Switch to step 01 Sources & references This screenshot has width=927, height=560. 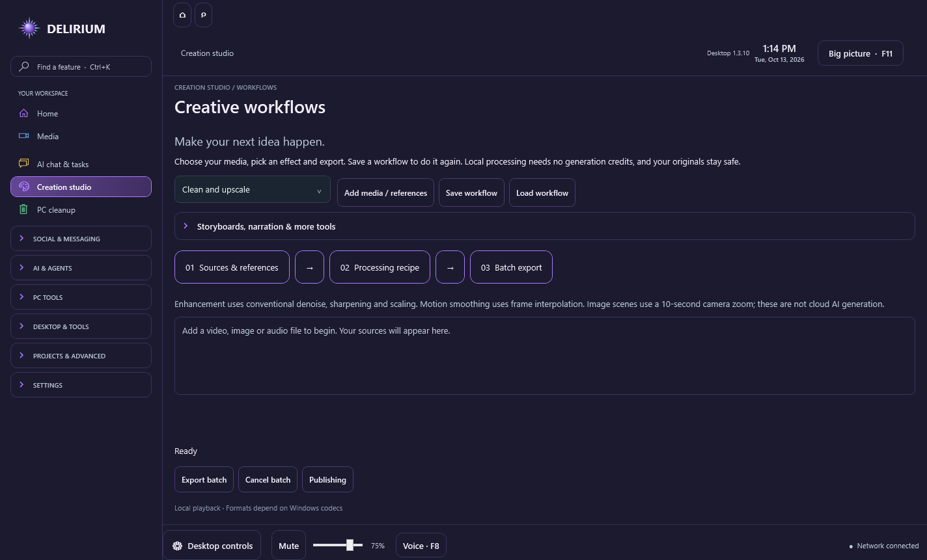tap(232, 267)
